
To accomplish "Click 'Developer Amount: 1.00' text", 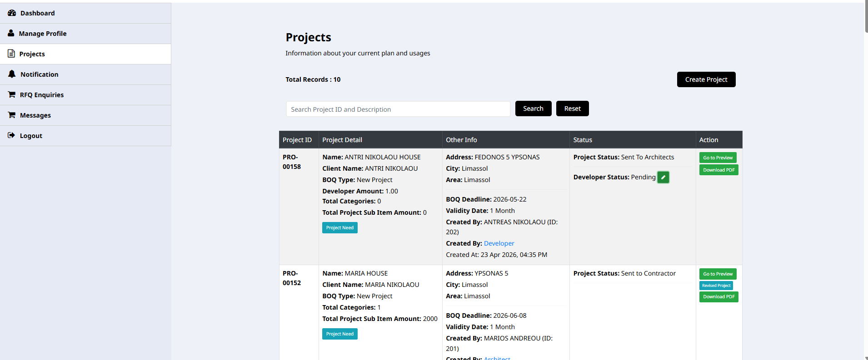I will [360, 191].
